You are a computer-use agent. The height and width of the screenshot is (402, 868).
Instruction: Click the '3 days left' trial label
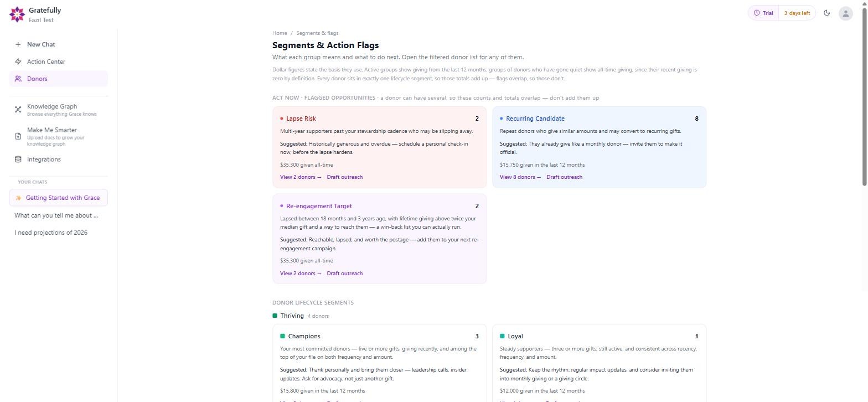(x=797, y=13)
